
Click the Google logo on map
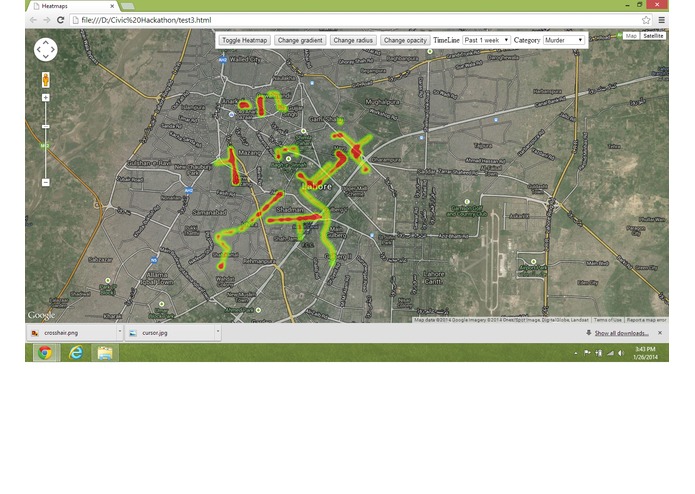pos(41,315)
